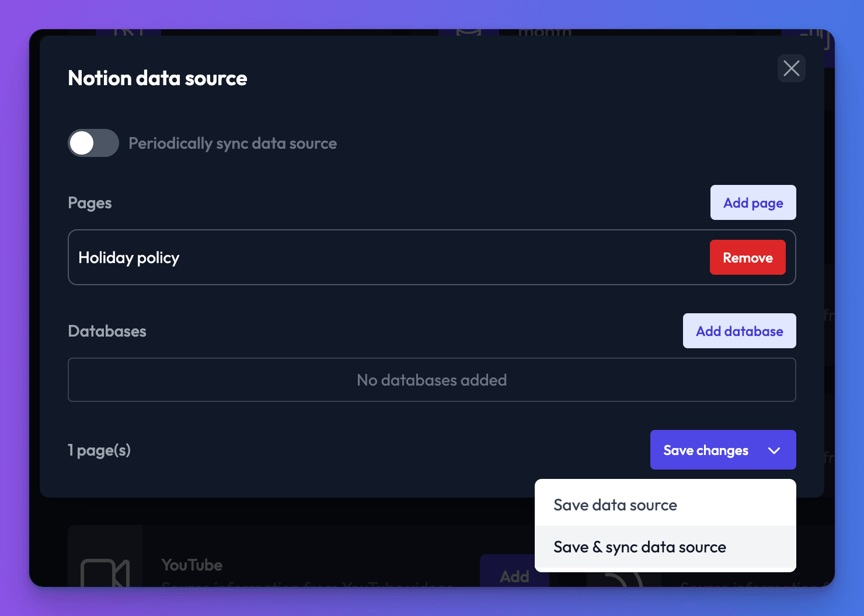This screenshot has width=864, height=616.
Task: Close the Notion data source dialog
Action: click(791, 68)
